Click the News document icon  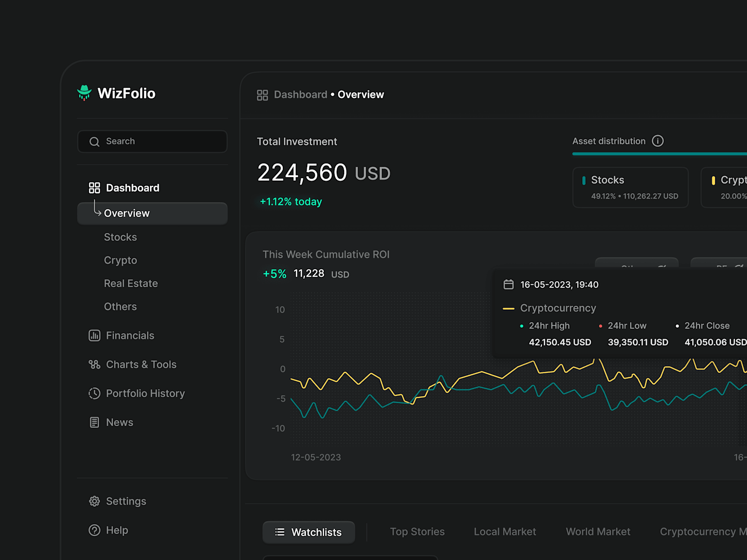(94, 422)
